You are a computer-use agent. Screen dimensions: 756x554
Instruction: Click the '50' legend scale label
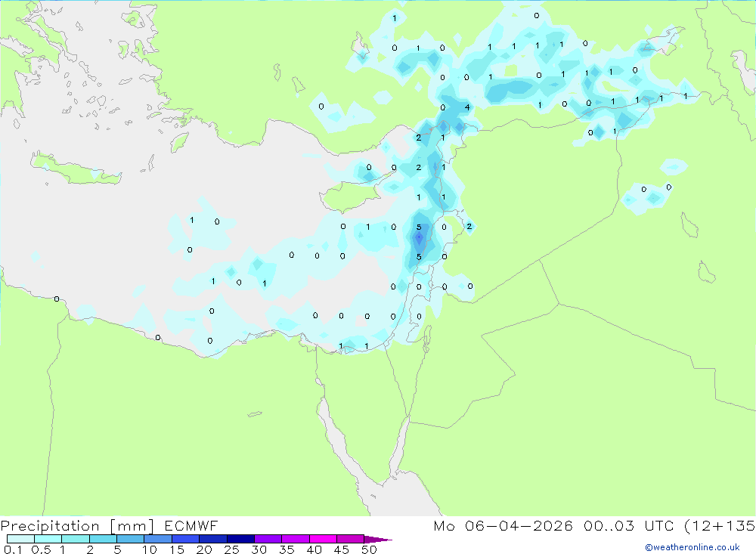tap(369, 549)
